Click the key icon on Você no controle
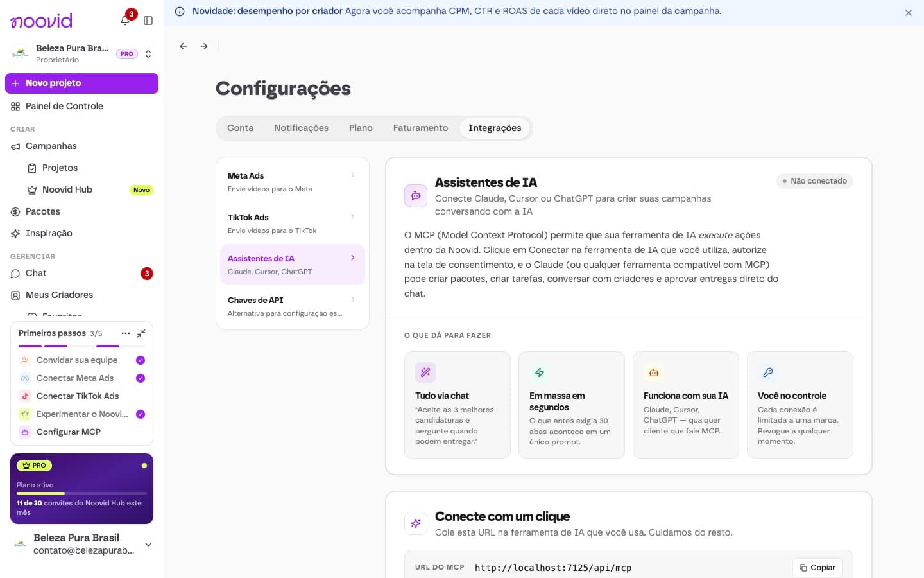The image size is (924, 578). tap(768, 372)
